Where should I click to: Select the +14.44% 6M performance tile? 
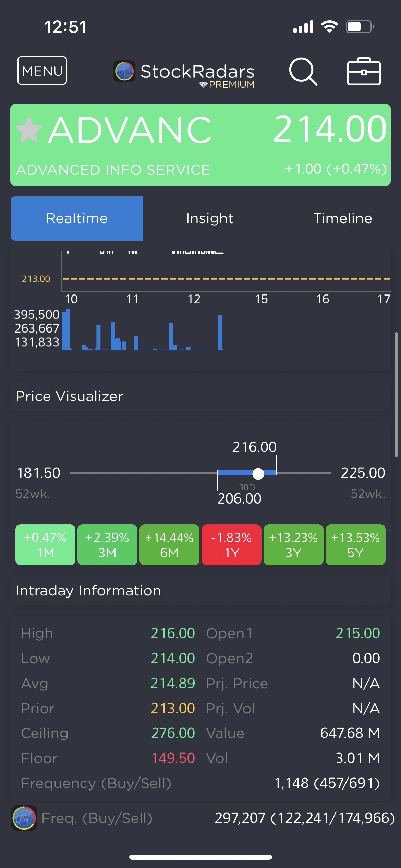(169, 545)
